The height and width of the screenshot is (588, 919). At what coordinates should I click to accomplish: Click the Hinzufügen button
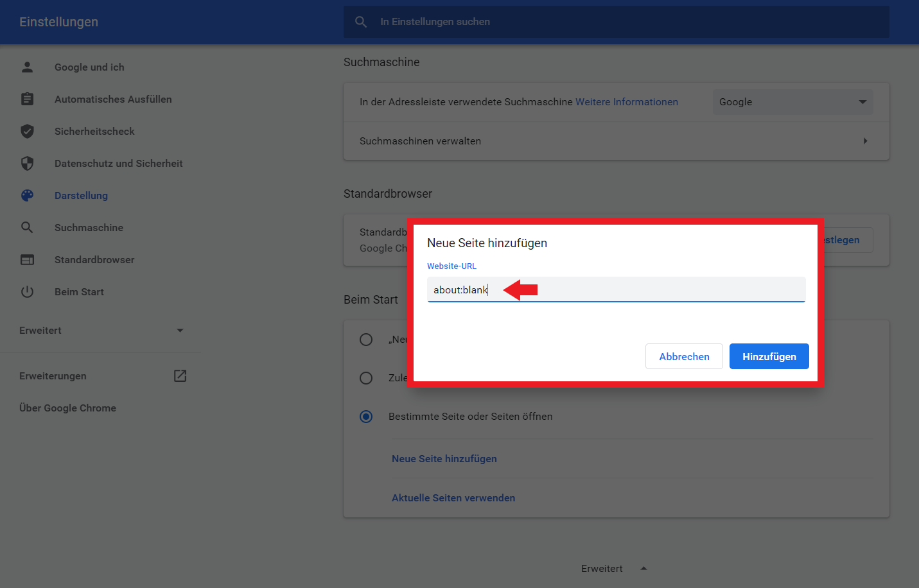769,356
